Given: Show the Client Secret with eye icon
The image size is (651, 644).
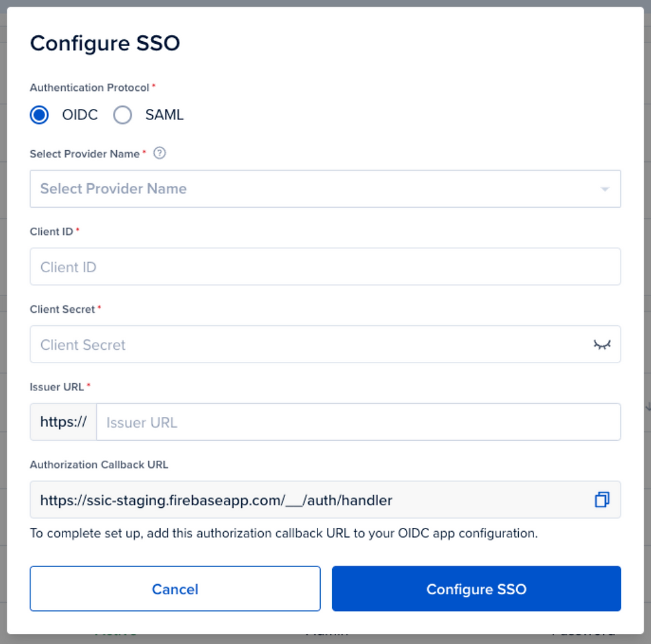Looking at the screenshot, I should [602, 345].
